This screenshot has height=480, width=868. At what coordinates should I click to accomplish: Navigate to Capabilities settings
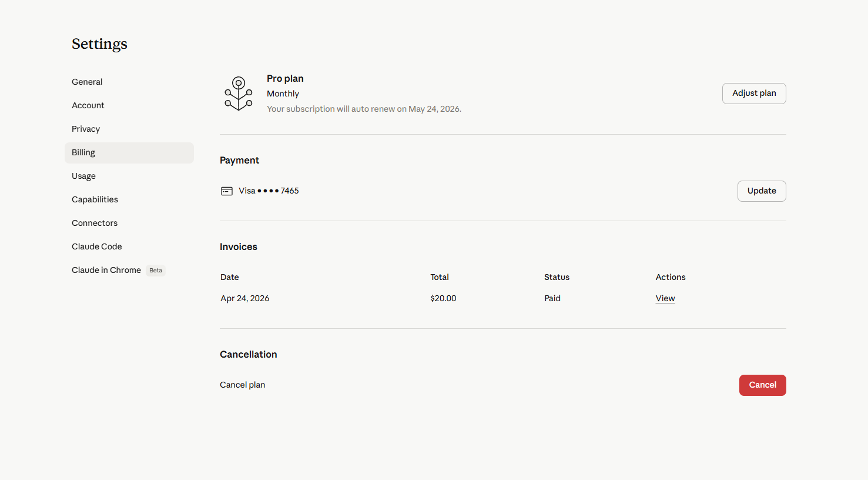95,199
